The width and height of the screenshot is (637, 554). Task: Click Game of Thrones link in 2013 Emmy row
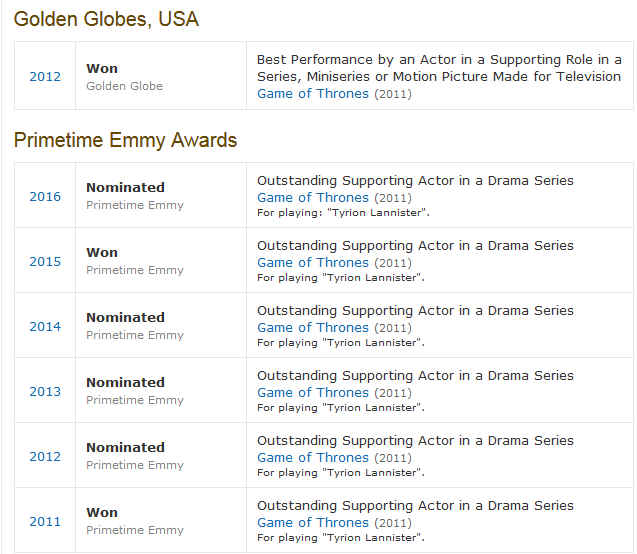click(x=313, y=393)
